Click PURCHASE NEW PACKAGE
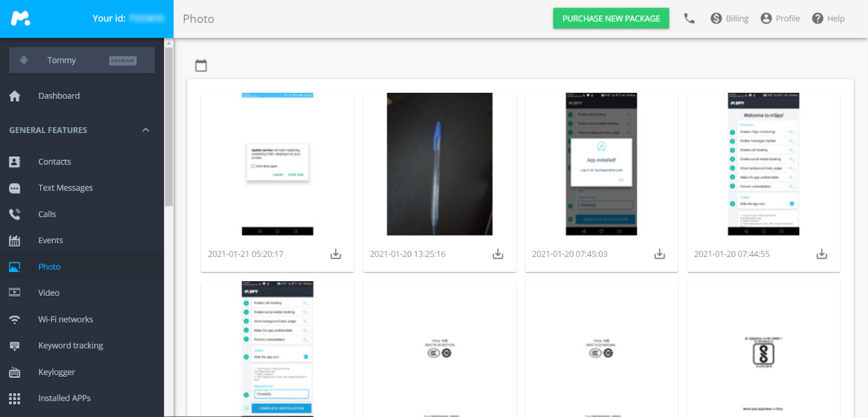 click(x=611, y=18)
